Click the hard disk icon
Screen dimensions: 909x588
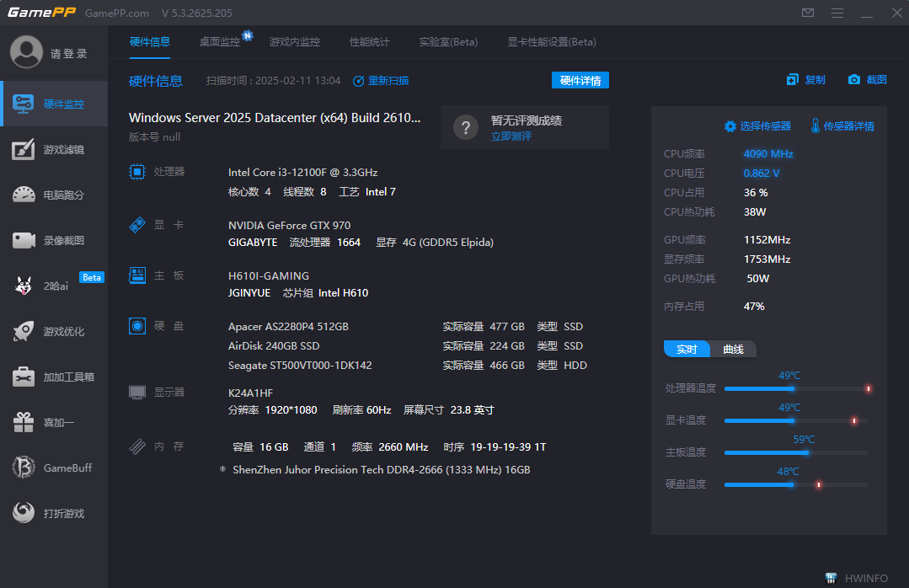coord(136,326)
